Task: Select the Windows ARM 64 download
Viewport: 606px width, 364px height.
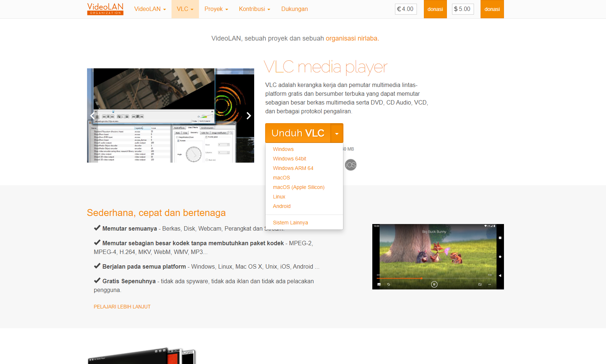Action: pyautogui.click(x=293, y=168)
